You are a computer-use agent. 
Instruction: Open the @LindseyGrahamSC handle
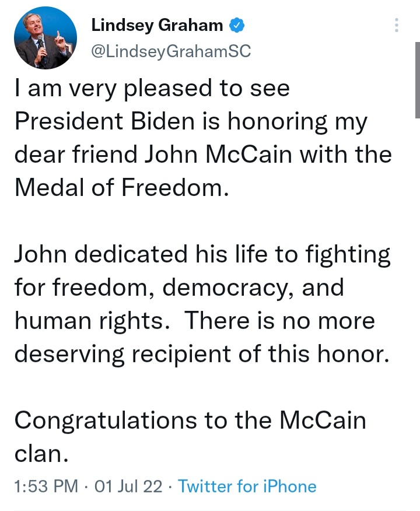pos(171,51)
